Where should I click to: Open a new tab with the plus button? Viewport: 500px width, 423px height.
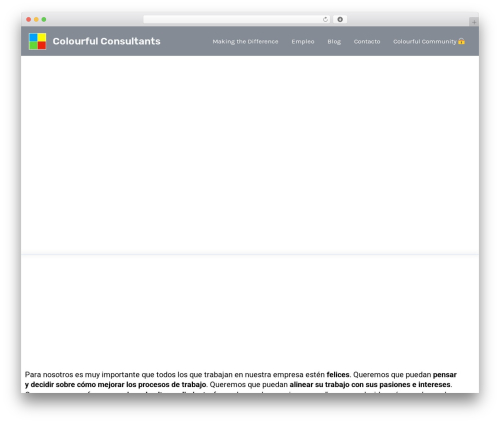[474, 22]
